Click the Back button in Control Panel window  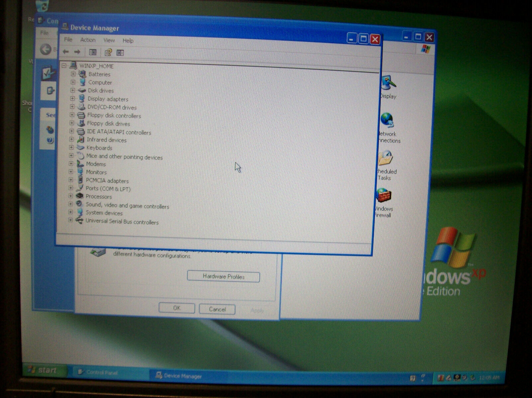tap(46, 50)
